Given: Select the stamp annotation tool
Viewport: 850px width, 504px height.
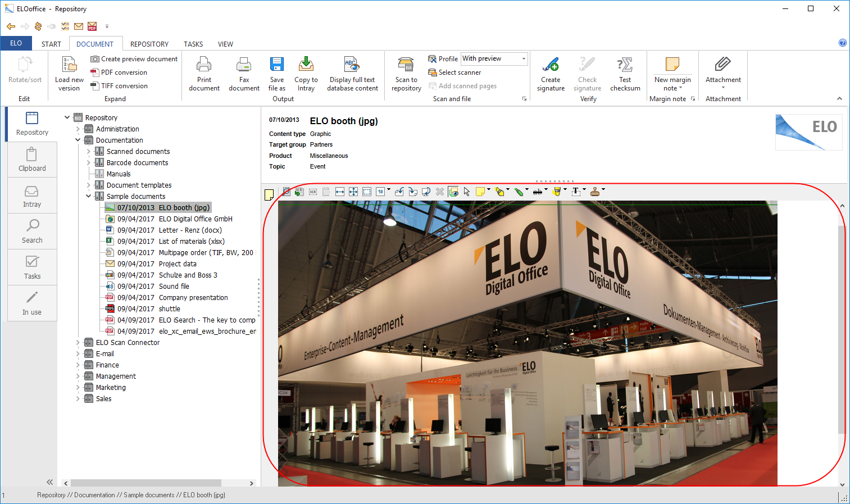Looking at the screenshot, I should (x=595, y=192).
